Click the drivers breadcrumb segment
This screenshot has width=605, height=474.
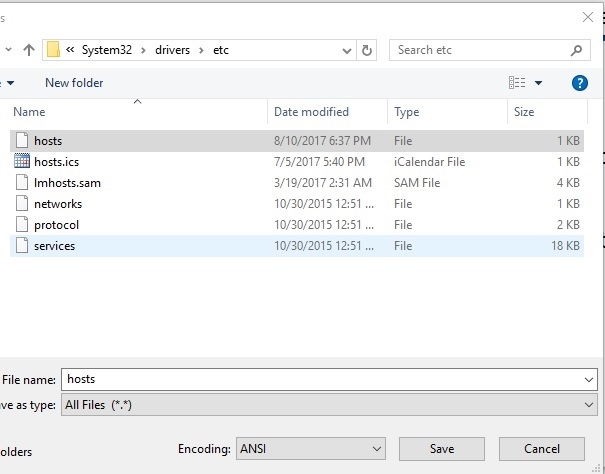click(171, 50)
